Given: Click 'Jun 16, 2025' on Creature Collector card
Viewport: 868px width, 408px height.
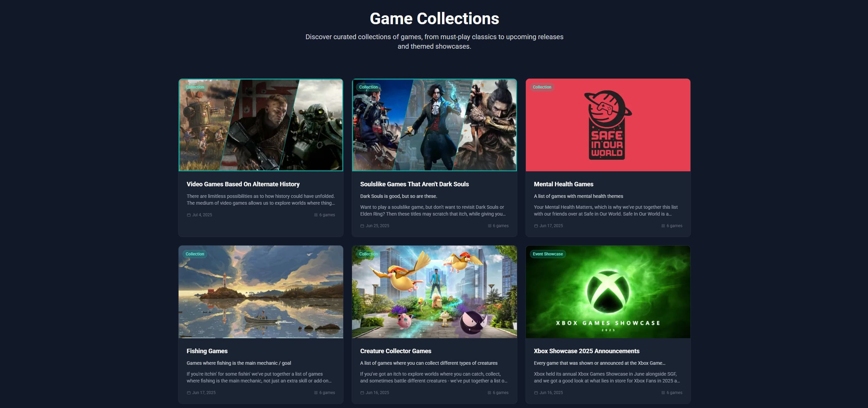Looking at the screenshot, I should [377, 393].
